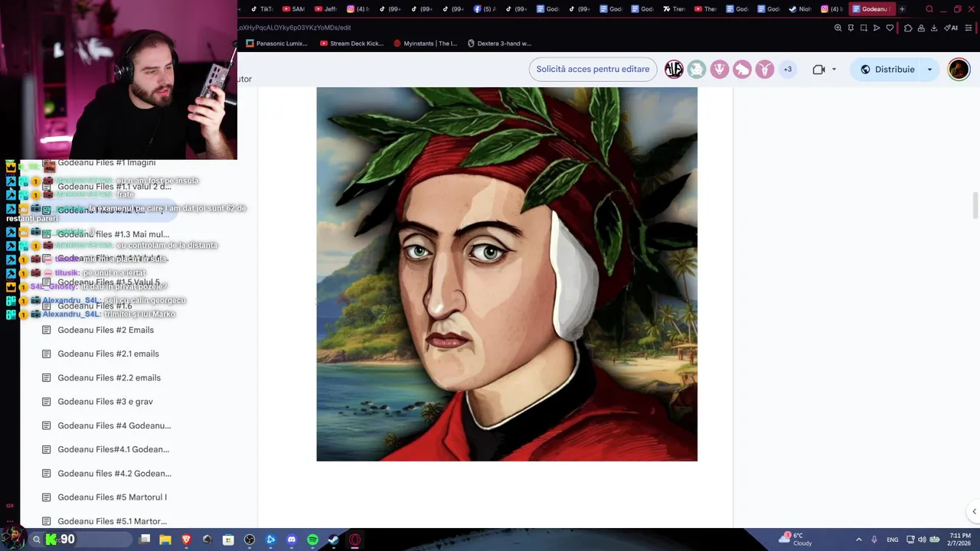Open the browser extensions cube icon
The width and height of the screenshot is (980, 551).
click(908, 28)
